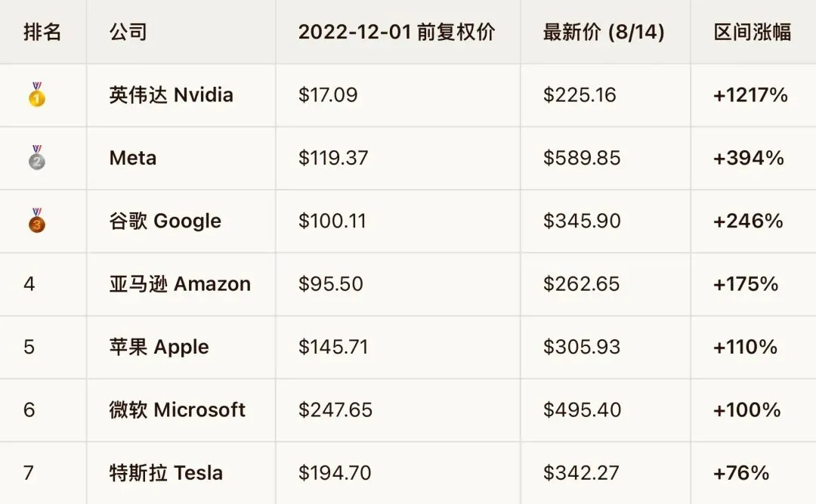Viewport: 816px width, 504px height.
Task: Select Tesla's +76% gain cell
Action: (753, 473)
